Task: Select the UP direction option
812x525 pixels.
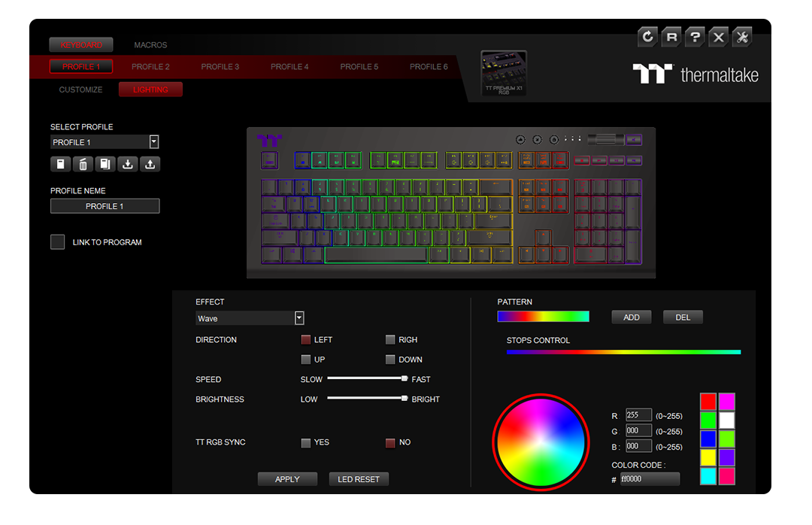Action: point(306,360)
